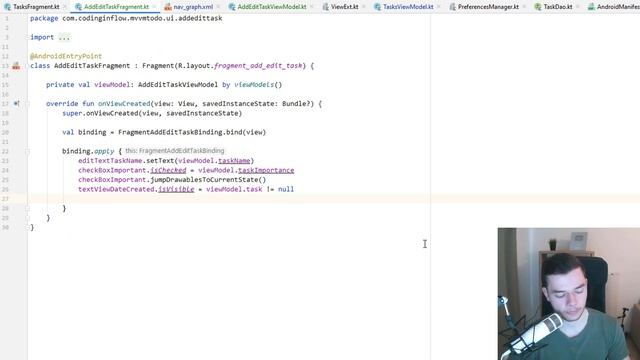The image size is (640, 360).
Task: Click the package name com.codinginflow.mvvmtodo.ui.addedittask
Action: (142, 18)
